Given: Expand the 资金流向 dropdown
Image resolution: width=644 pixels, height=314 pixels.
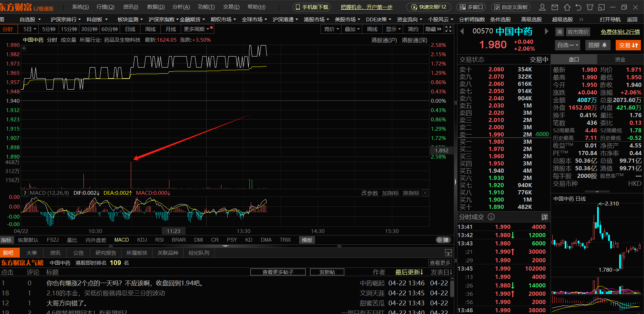Looking at the screenshot, I should pyautogui.click(x=409, y=20).
